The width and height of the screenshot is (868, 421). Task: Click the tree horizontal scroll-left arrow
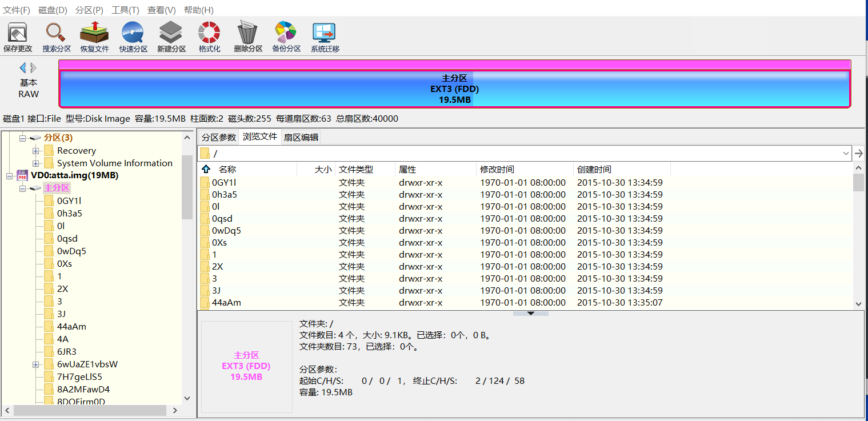pos(7,410)
